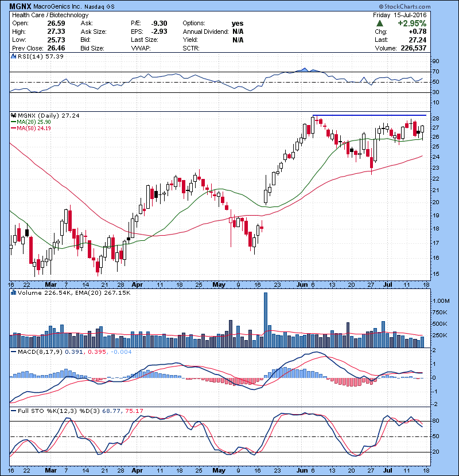Click the 'VWAP:' label
Image resolution: width=459 pixels, height=476 pixels.
coord(141,48)
